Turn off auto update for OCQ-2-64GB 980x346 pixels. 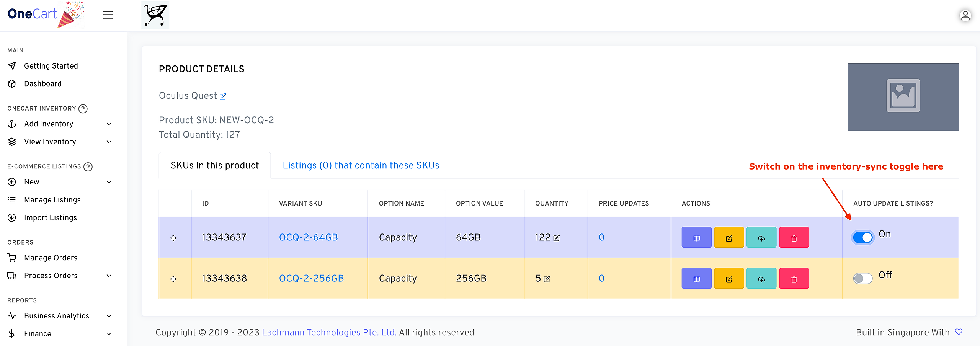[x=863, y=237]
